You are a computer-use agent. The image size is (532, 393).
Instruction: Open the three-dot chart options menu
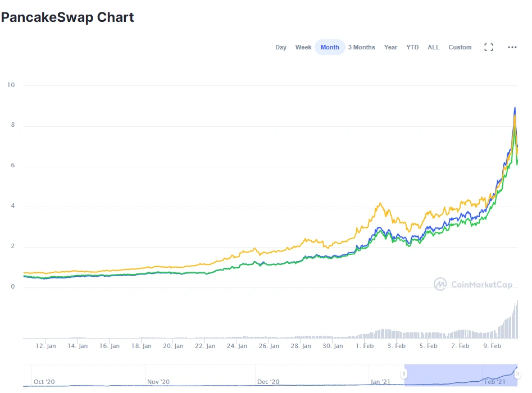tap(512, 47)
